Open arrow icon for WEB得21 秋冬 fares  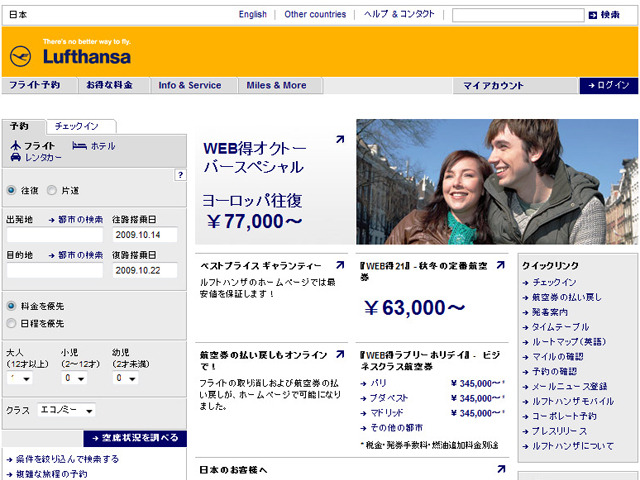[500, 265]
